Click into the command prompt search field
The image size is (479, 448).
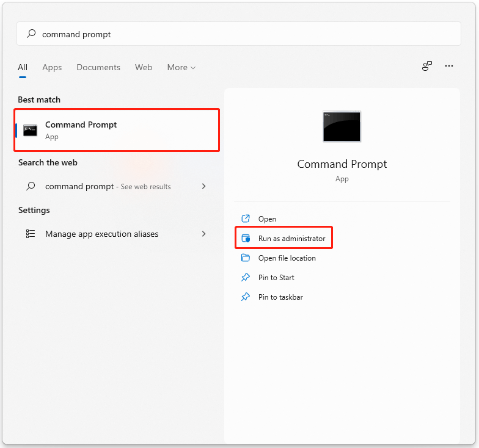pyautogui.click(x=238, y=34)
